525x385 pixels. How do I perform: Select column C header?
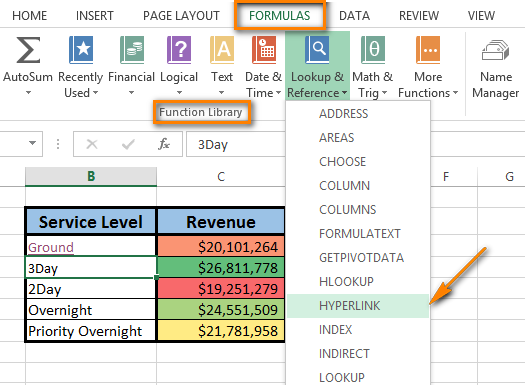coord(221,176)
